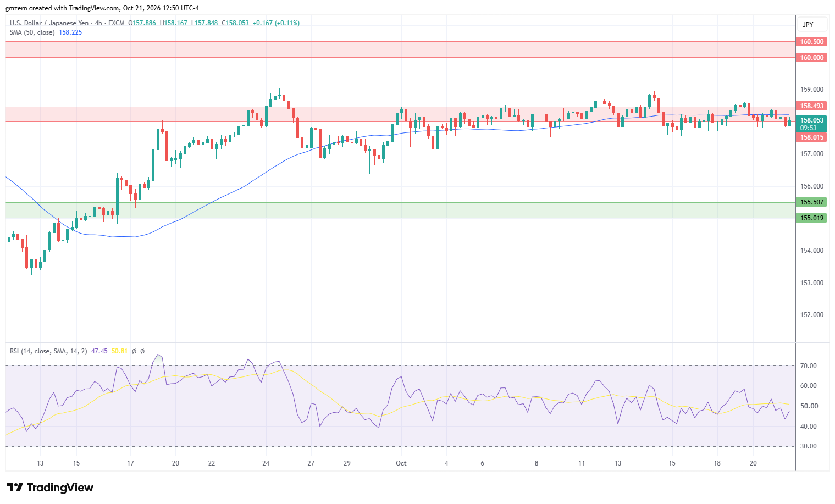Click the Oct label on the time axis

(401, 463)
